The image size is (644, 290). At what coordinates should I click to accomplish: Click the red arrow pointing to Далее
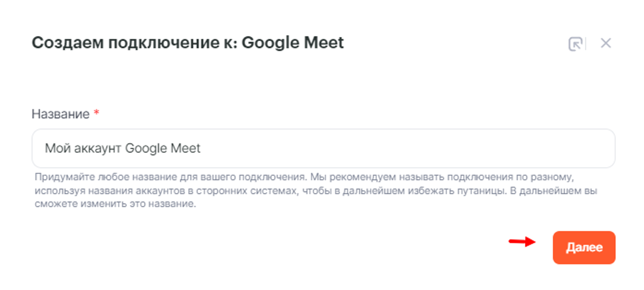pos(522,242)
